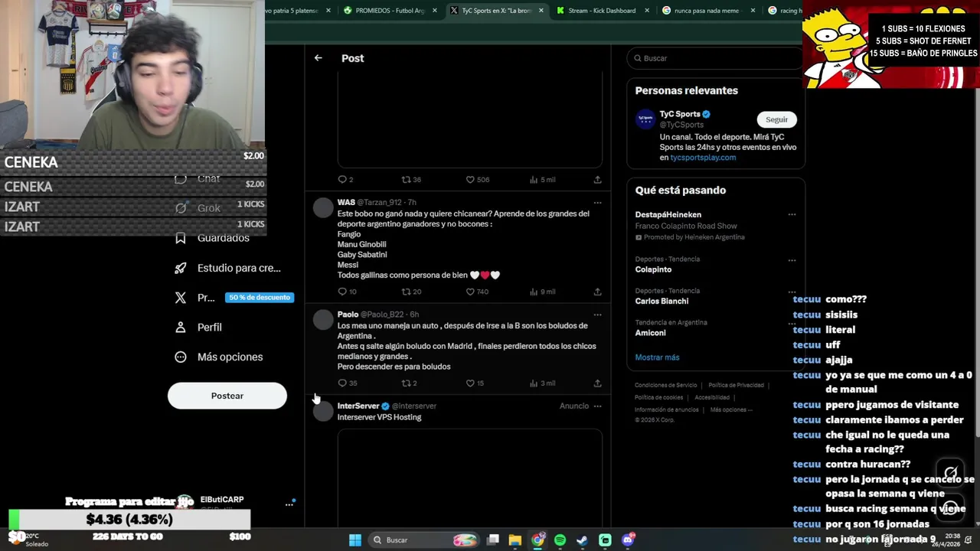Open options for the Amiconi trend
Screen dimensions: 980x551
[792, 324]
